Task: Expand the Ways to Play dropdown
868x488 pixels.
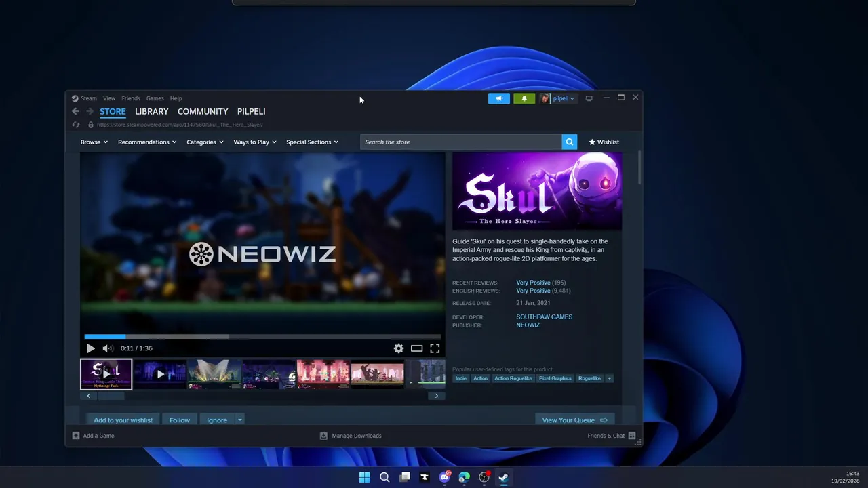Action: tap(255, 142)
